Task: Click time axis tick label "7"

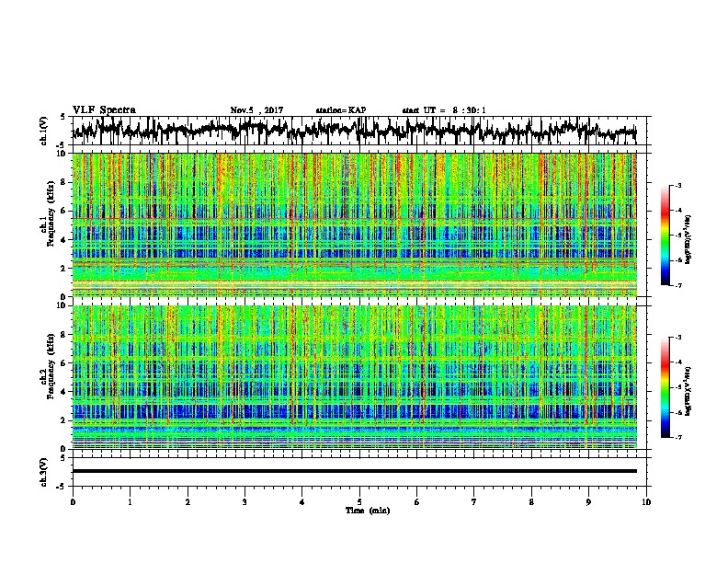Action: pyautogui.click(x=474, y=502)
